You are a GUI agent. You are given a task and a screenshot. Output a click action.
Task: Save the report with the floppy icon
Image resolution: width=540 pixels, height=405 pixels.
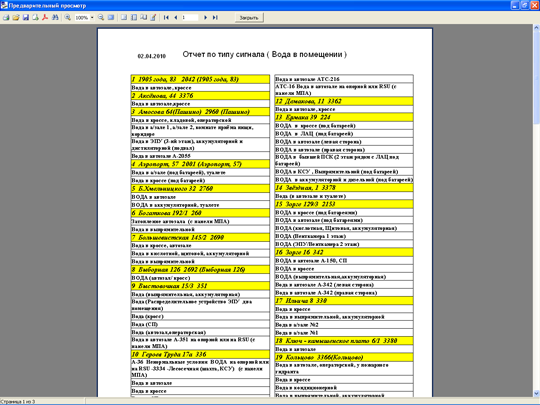(25, 17)
